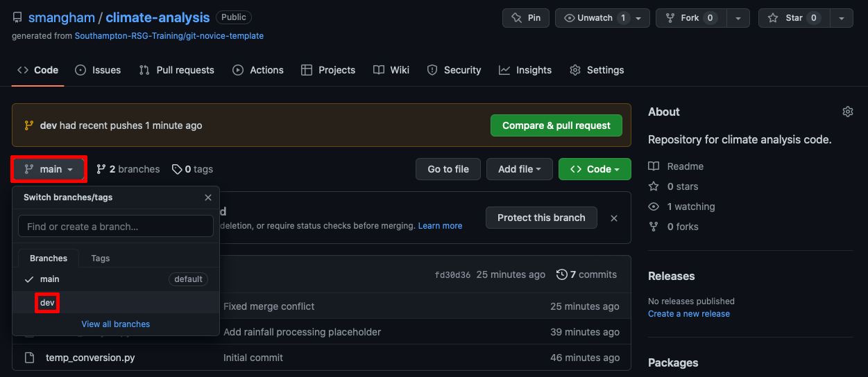Open the Actions tab

point(258,70)
